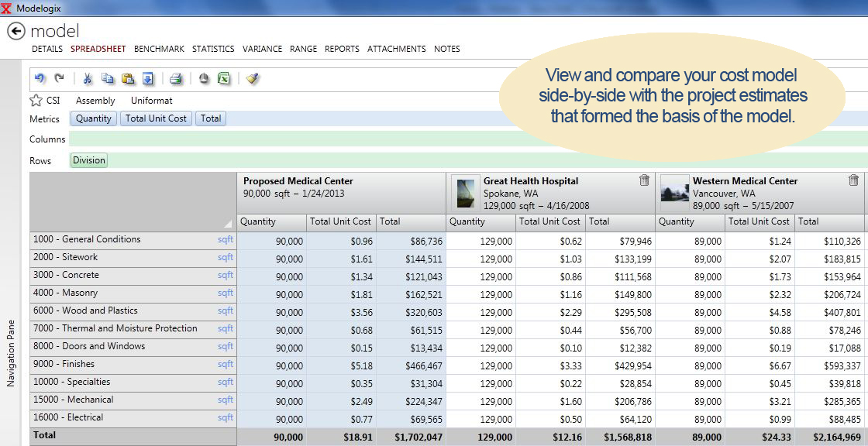Click the Copy icon in toolbar

click(x=108, y=78)
